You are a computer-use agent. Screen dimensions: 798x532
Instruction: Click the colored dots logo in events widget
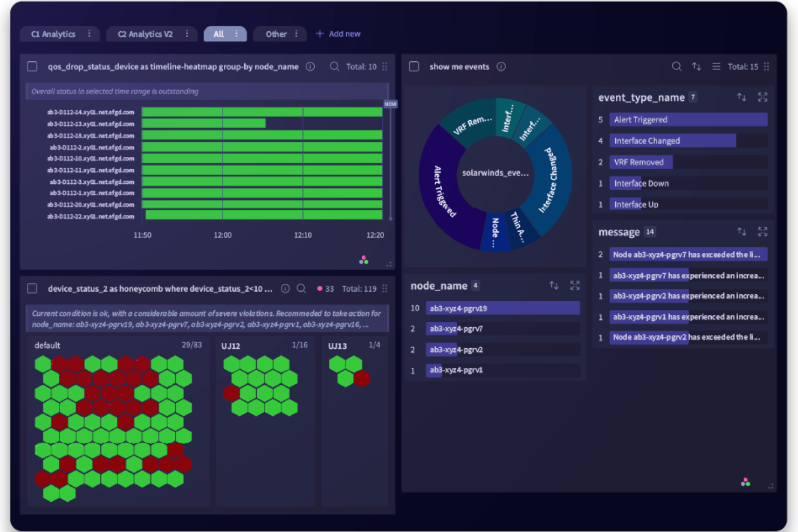[746, 482]
